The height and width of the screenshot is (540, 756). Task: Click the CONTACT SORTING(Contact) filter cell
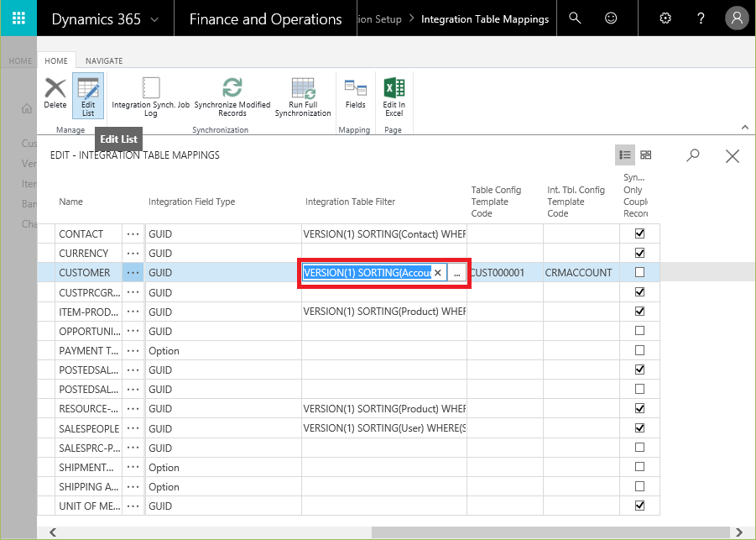pos(383,234)
